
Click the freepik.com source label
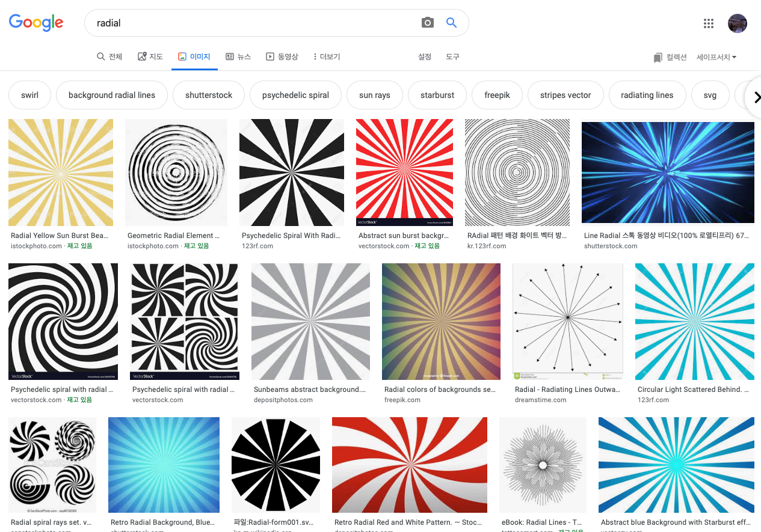[x=402, y=400]
